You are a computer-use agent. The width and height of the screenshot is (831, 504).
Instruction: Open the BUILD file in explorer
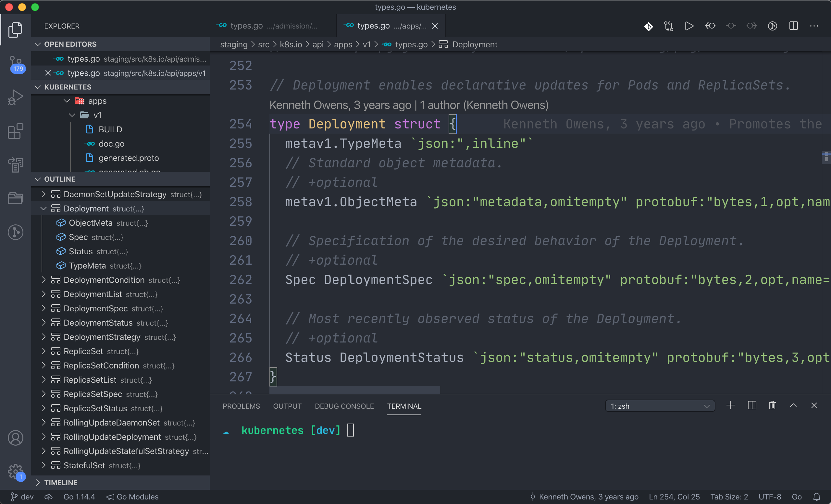[110, 129]
